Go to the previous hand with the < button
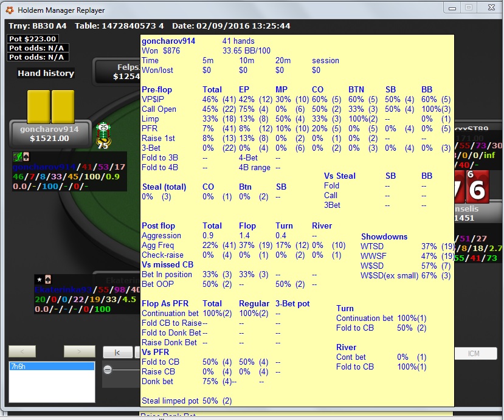Screen dimensions: 504x420 [22, 351]
